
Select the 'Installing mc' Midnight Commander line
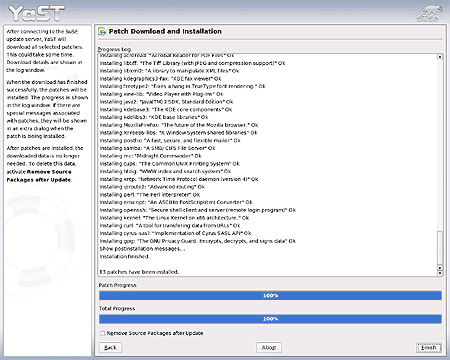150,156
